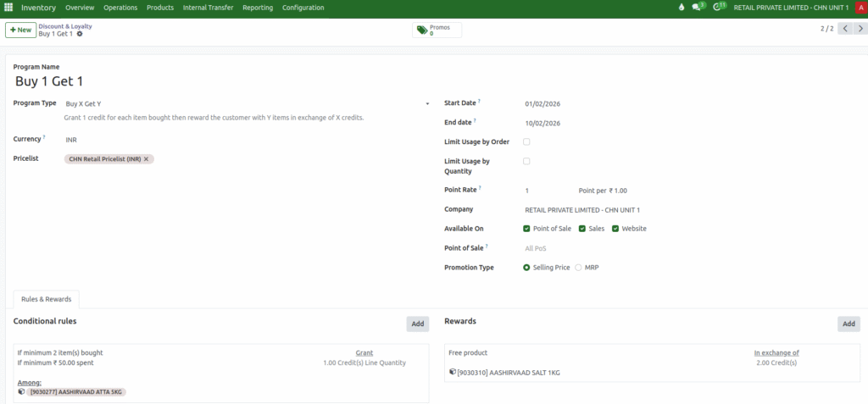This screenshot has height=404, width=868.
Task: Click the New button
Action: (x=20, y=30)
